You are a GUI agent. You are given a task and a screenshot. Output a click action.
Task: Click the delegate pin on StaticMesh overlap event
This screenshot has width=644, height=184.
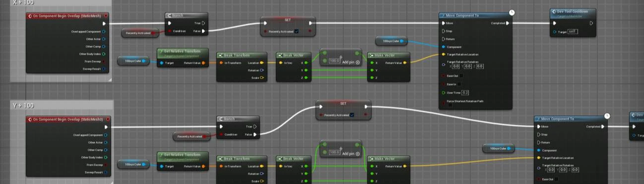point(106,16)
